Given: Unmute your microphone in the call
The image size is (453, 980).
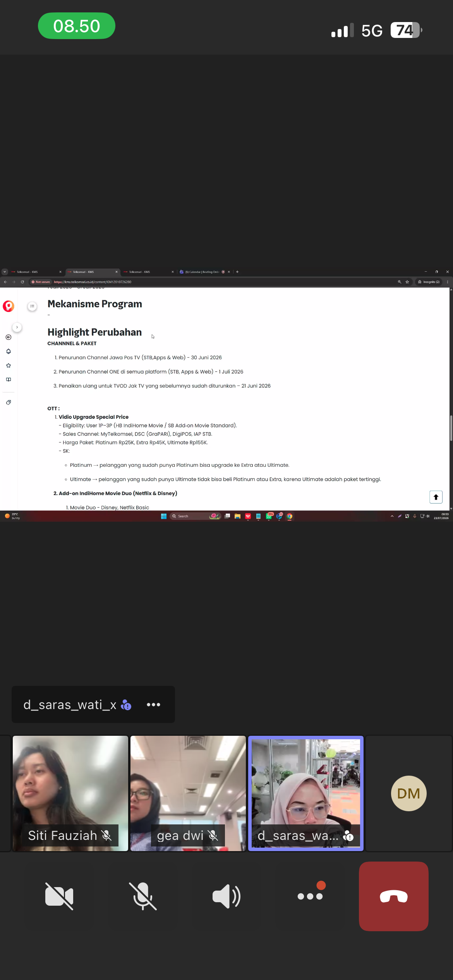Looking at the screenshot, I should pos(143,896).
